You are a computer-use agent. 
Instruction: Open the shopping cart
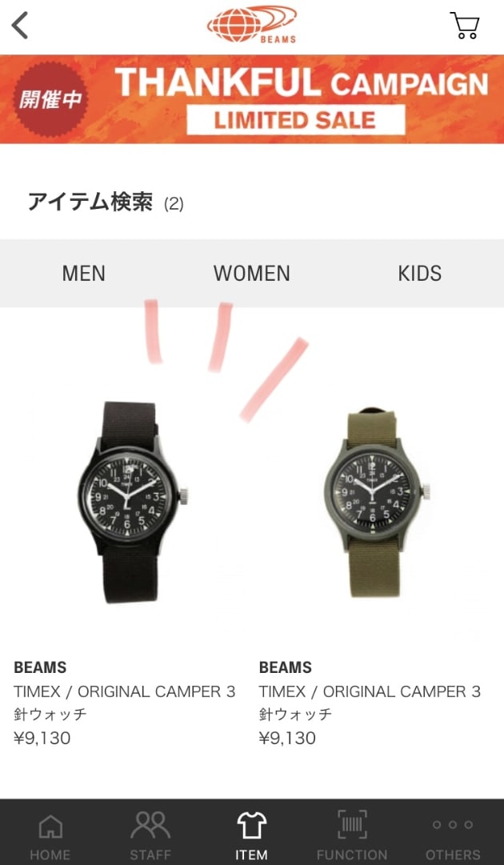tap(464, 26)
